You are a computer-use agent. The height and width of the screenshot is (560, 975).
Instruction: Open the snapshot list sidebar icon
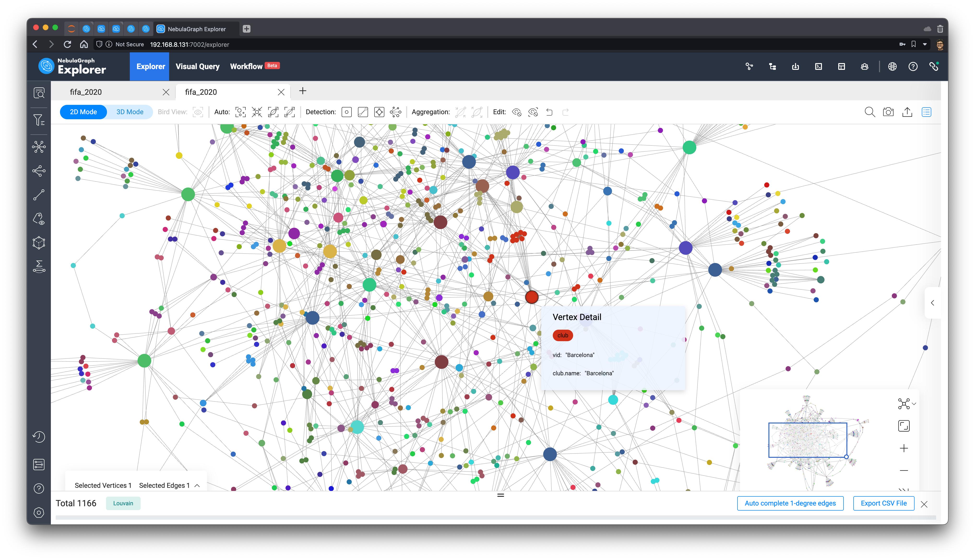[39, 465]
